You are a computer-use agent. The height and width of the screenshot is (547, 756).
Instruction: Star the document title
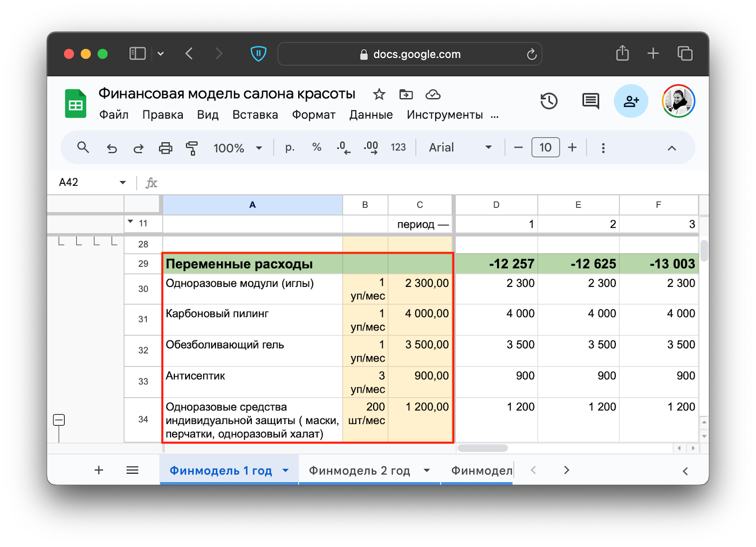[379, 95]
